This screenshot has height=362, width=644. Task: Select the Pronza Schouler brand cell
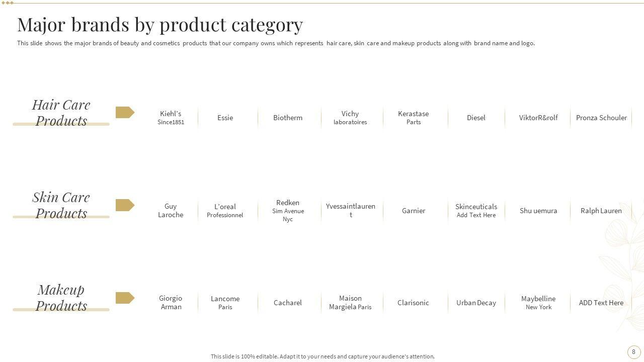(x=601, y=118)
